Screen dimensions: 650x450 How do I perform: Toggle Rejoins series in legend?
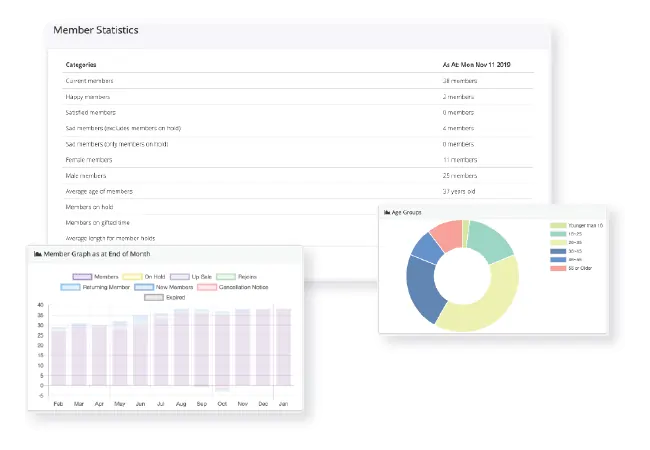click(x=226, y=276)
